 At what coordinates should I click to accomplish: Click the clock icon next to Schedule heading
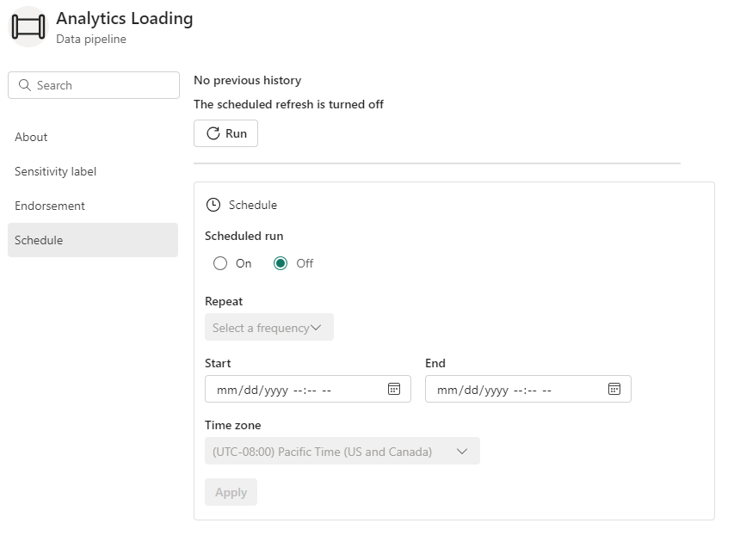tap(213, 205)
